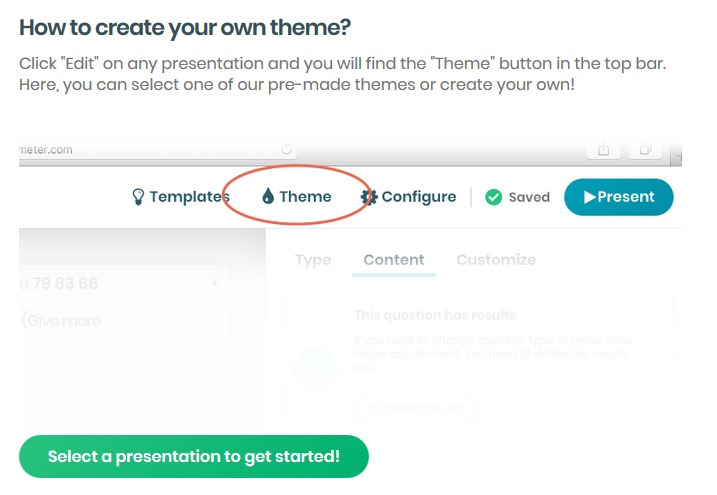The height and width of the screenshot is (495, 717).
Task: Select the Content tab
Action: pyautogui.click(x=394, y=260)
